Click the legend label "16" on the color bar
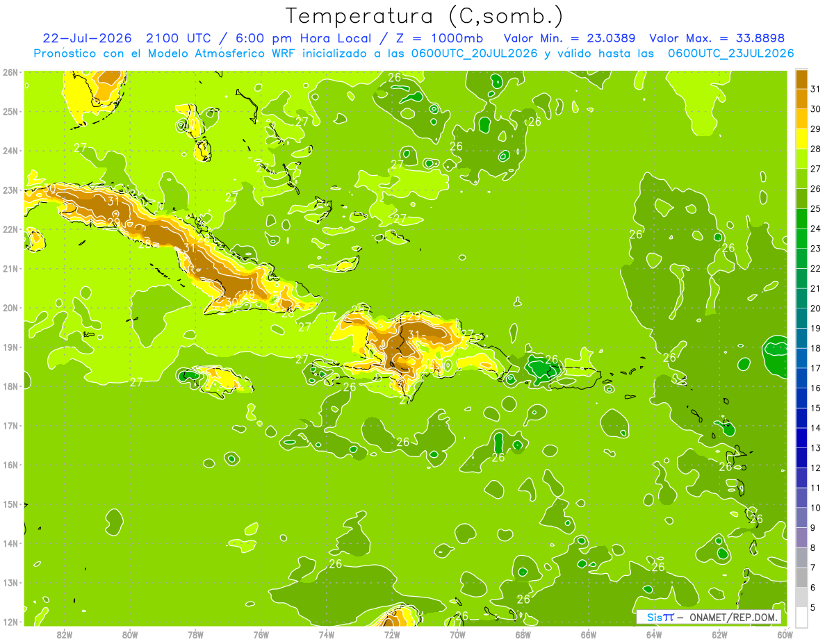The height and width of the screenshot is (644, 834). [x=816, y=388]
